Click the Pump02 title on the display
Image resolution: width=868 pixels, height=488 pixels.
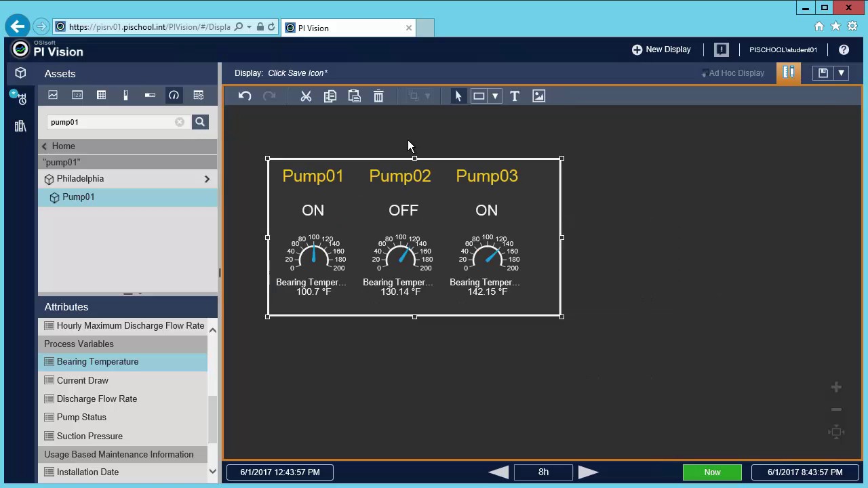pos(400,176)
